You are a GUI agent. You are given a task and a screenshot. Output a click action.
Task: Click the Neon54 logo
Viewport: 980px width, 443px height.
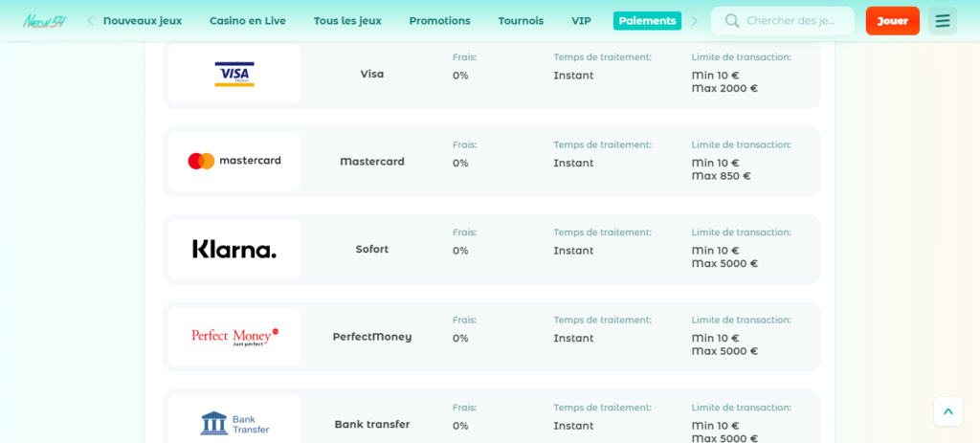tap(44, 21)
